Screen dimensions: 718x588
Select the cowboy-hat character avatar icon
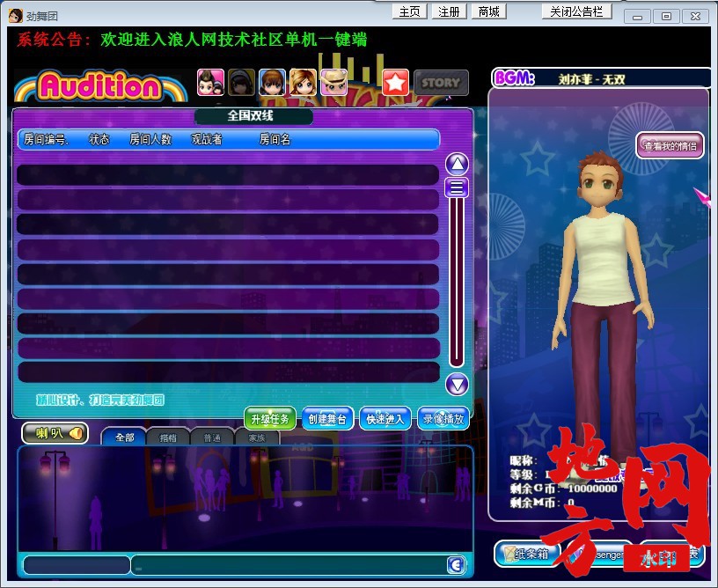[x=333, y=83]
